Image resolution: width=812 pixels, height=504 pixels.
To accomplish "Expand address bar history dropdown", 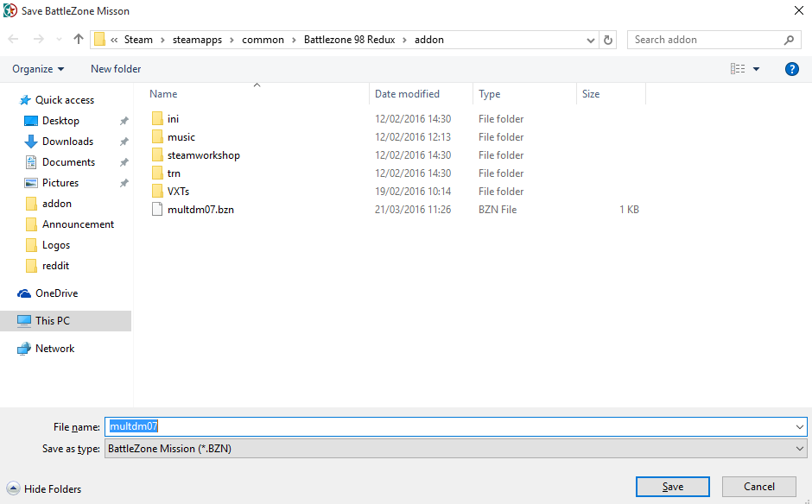I will [x=590, y=40].
